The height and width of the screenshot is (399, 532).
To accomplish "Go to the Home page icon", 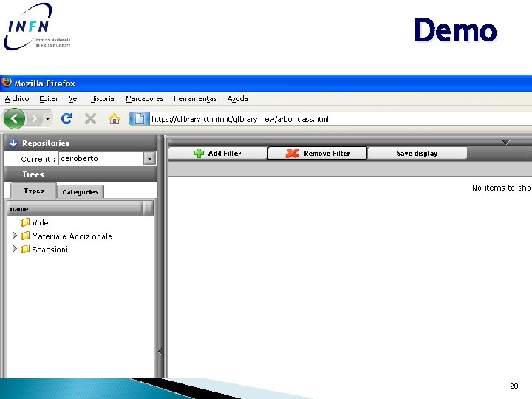I will coord(115,119).
